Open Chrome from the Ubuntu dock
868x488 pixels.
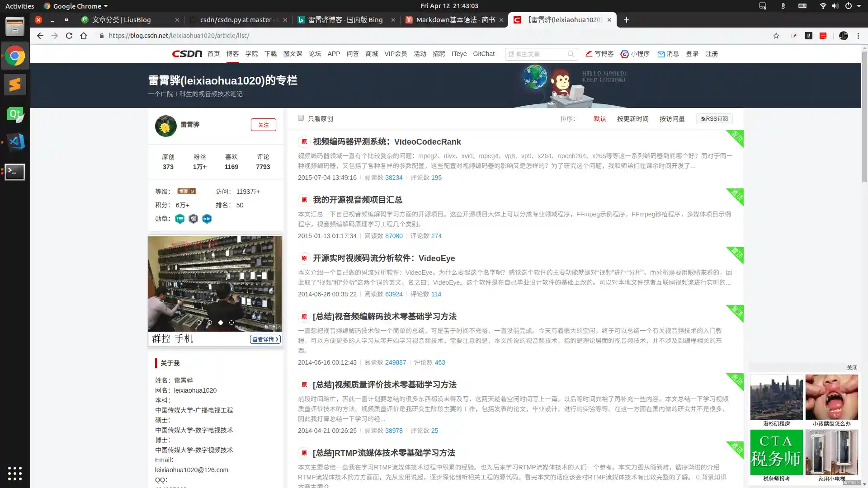[15, 56]
